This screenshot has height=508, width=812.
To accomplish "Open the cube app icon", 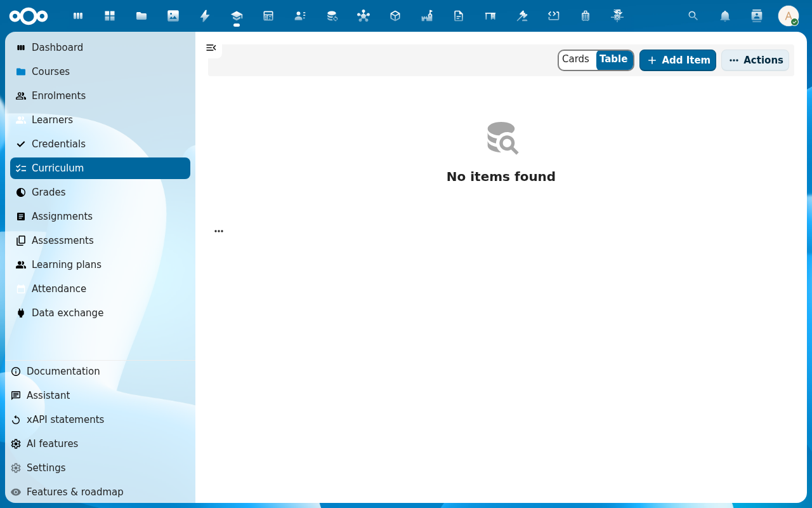I will coord(395,16).
